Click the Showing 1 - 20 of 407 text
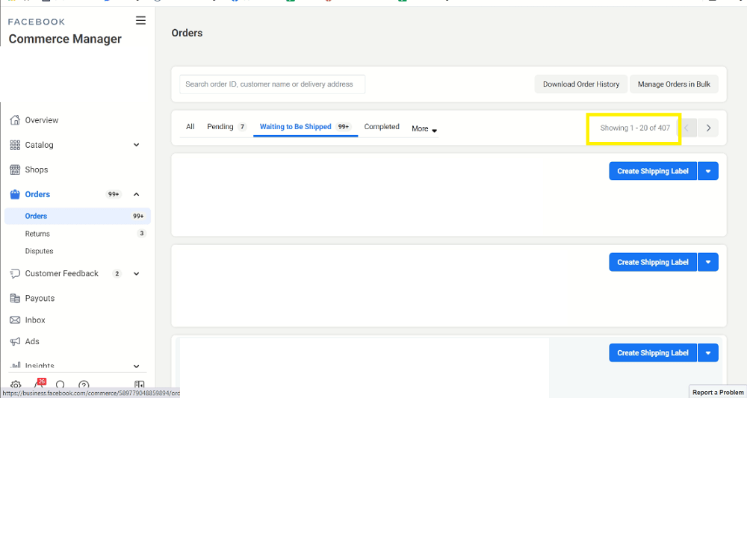 tap(634, 128)
